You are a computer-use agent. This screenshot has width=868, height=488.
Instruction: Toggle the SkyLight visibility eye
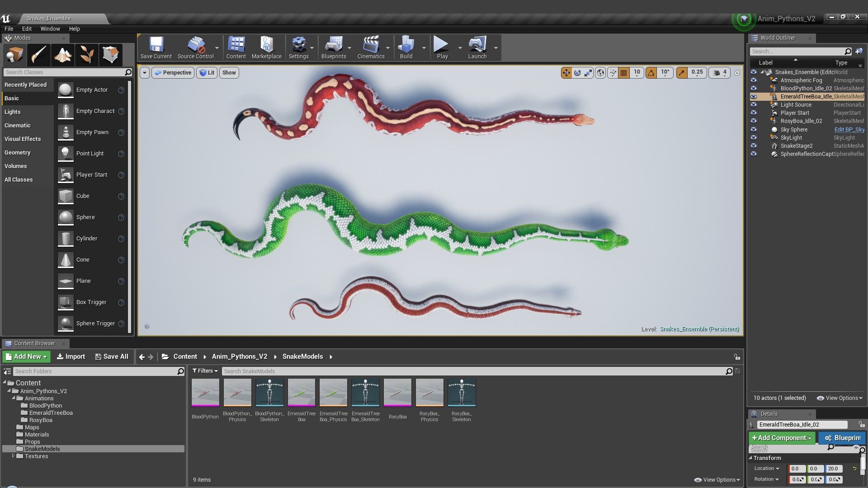coord(754,138)
